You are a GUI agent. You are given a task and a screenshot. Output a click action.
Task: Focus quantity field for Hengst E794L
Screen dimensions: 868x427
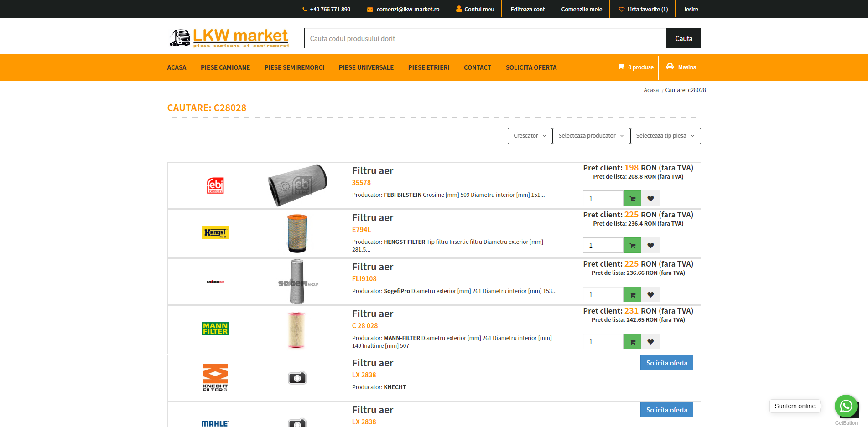(x=603, y=245)
